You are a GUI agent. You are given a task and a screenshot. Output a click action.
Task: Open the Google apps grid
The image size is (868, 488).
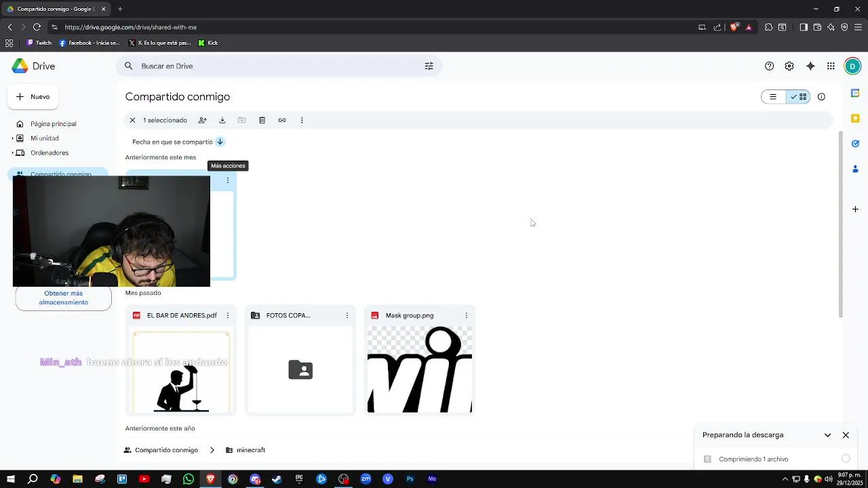coord(831,66)
